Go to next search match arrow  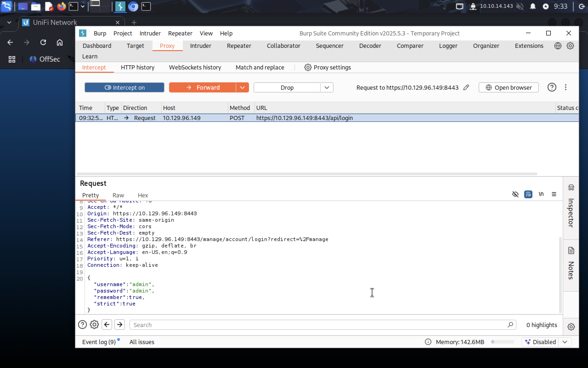coord(119,325)
